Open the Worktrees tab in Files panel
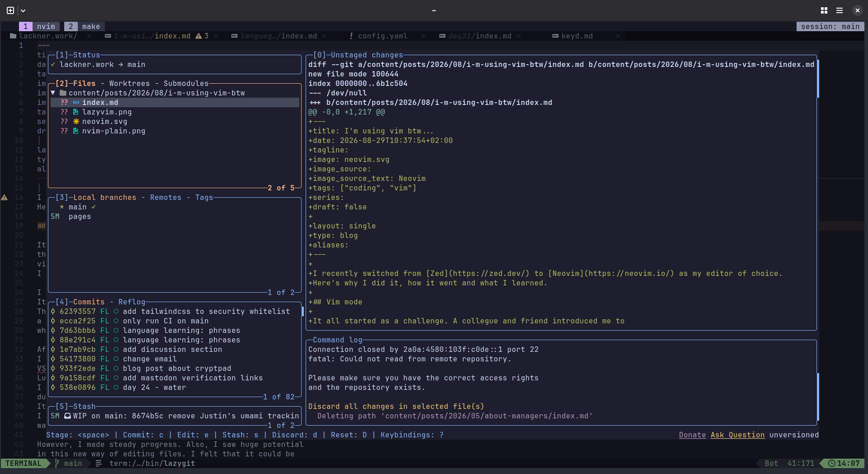 tap(129, 83)
